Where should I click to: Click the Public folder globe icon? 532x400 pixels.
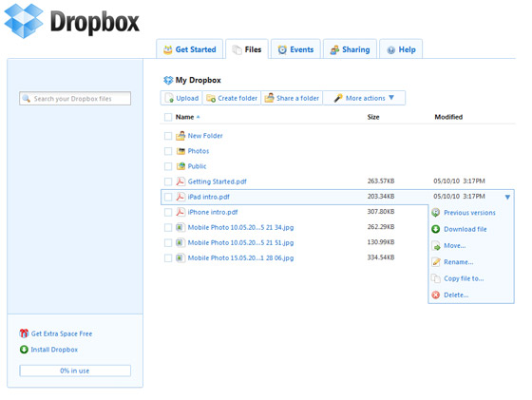click(x=180, y=166)
